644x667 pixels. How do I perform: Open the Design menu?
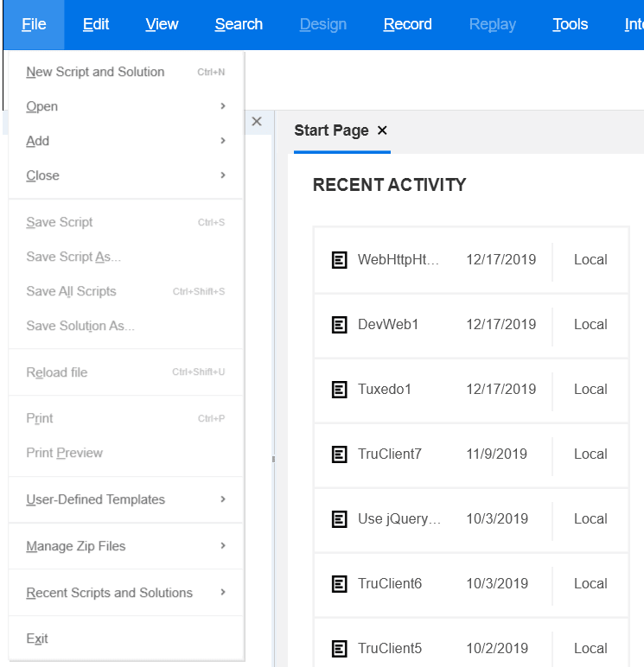(323, 24)
